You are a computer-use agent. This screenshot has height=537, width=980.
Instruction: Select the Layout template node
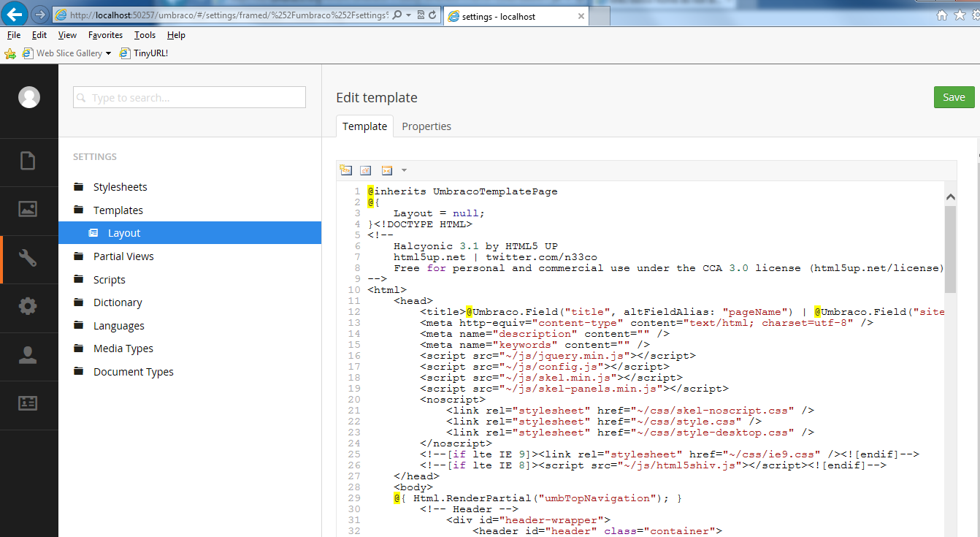point(190,233)
